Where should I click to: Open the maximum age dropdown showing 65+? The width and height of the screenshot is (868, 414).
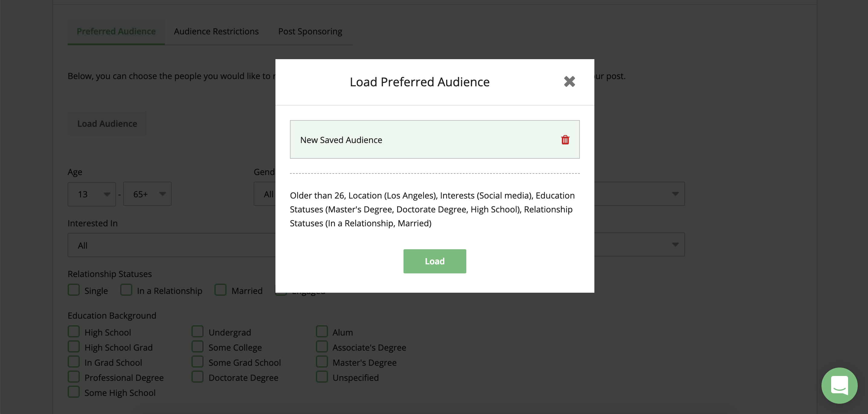pyautogui.click(x=147, y=194)
